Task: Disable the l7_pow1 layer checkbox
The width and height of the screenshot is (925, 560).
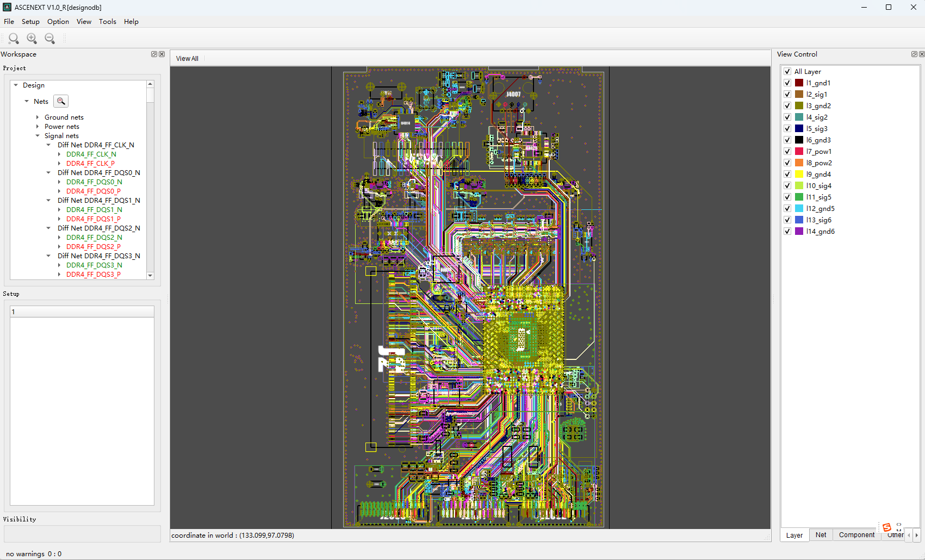Action: (x=787, y=152)
